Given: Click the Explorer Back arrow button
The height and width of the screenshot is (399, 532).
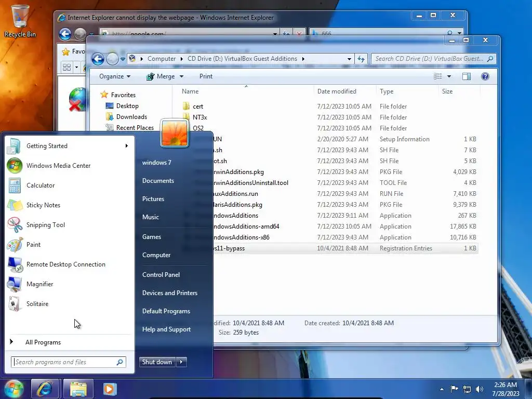Looking at the screenshot, I should click(x=98, y=59).
